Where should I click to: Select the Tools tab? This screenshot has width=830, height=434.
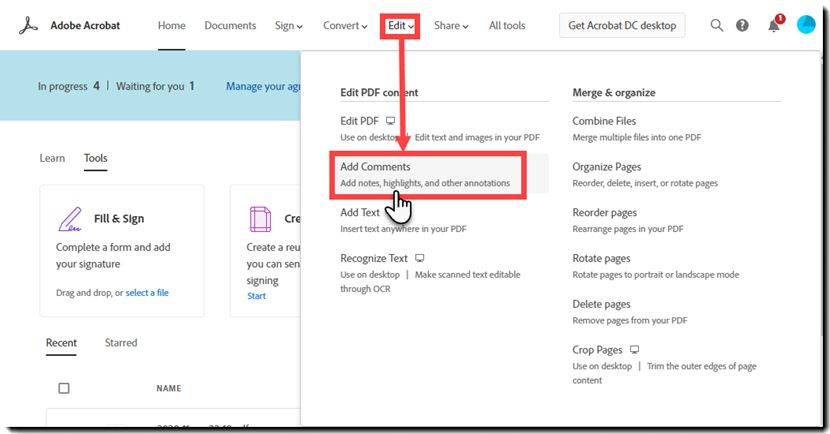click(96, 158)
